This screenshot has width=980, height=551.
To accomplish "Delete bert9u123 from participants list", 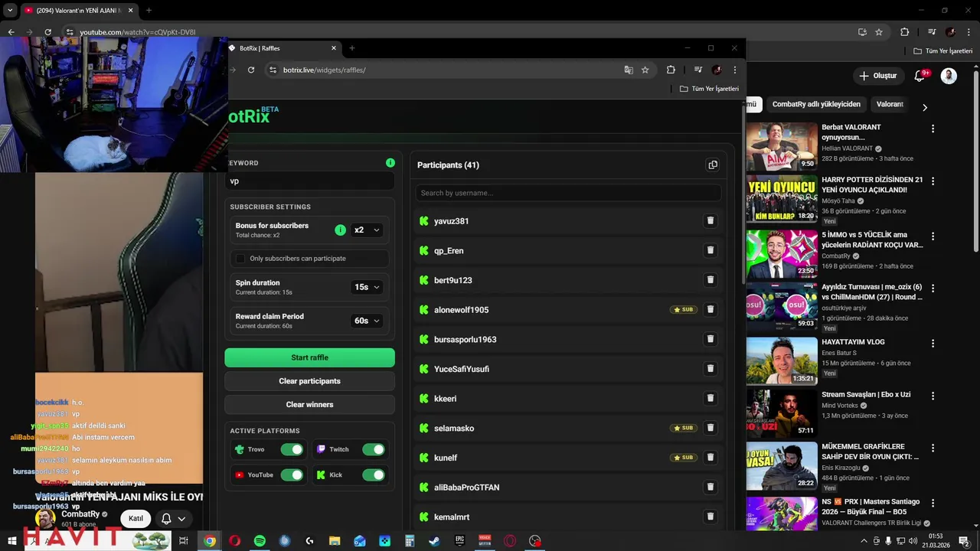I will click(710, 280).
